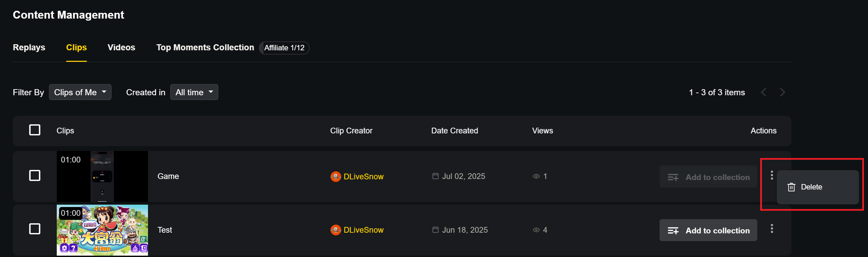This screenshot has width=868, height=257.
Task: Check the Game clip checkbox
Action: point(35,176)
